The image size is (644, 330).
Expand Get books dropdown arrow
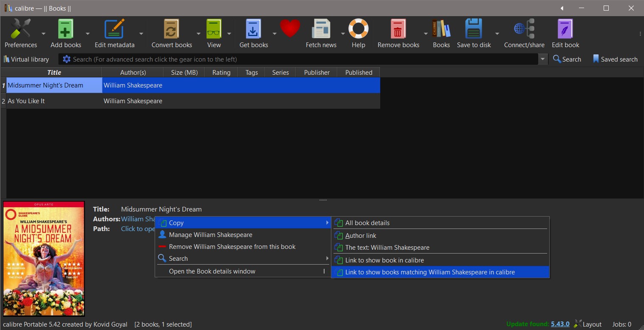[x=274, y=34]
